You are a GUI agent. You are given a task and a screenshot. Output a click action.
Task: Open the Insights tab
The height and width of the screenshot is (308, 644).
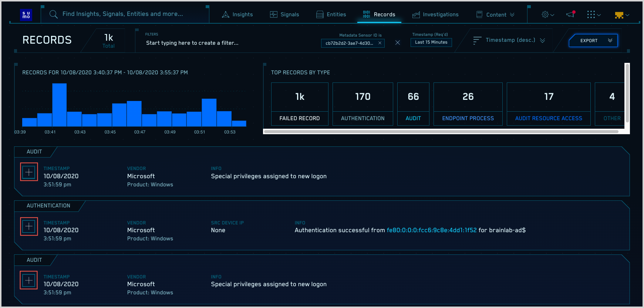tap(237, 14)
